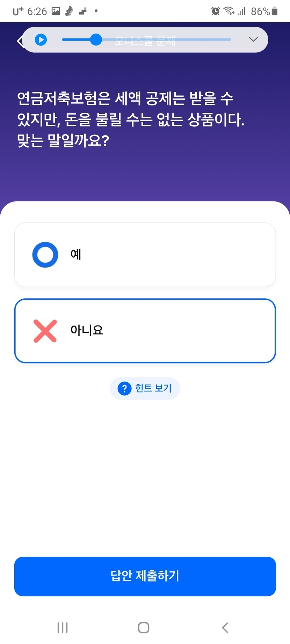
Task: Select the 예 answer option
Action: (145, 255)
